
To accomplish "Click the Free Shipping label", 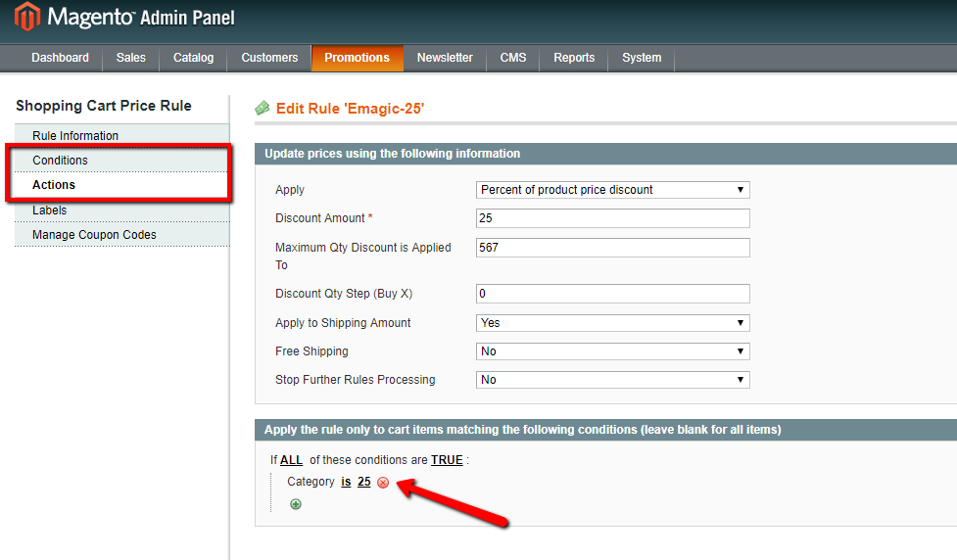I will point(311,351).
